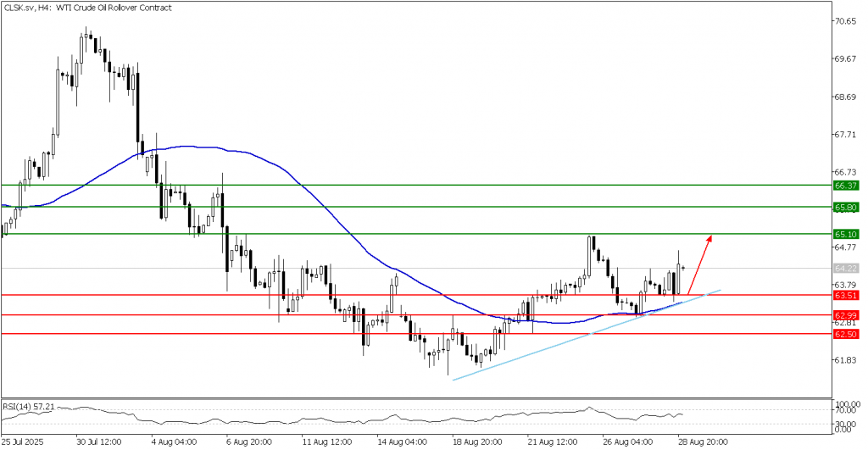Click the RSI(14) 57.21 indicator label
The image size is (868, 450).
coord(29,406)
